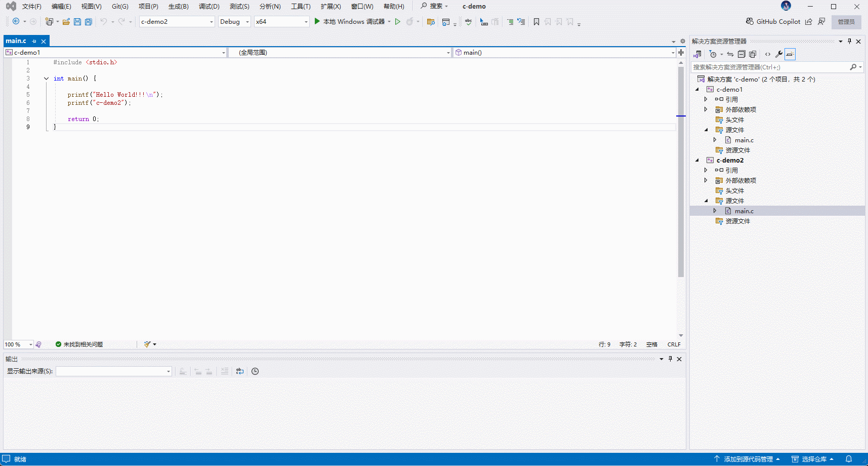Open the Debug configuration dropdown
Viewport: 868px width, 466px height.
(x=234, y=22)
